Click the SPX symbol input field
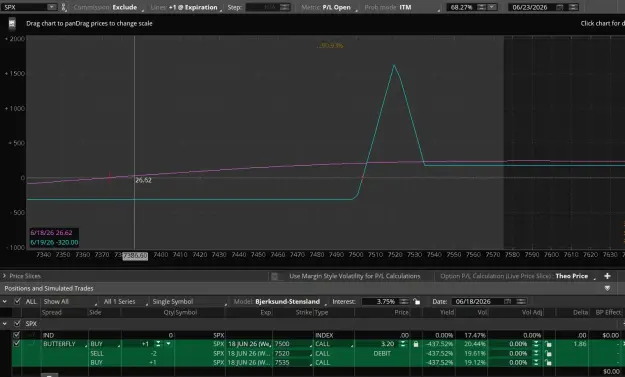The width and height of the screenshot is (625, 377). [x=25, y=7]
